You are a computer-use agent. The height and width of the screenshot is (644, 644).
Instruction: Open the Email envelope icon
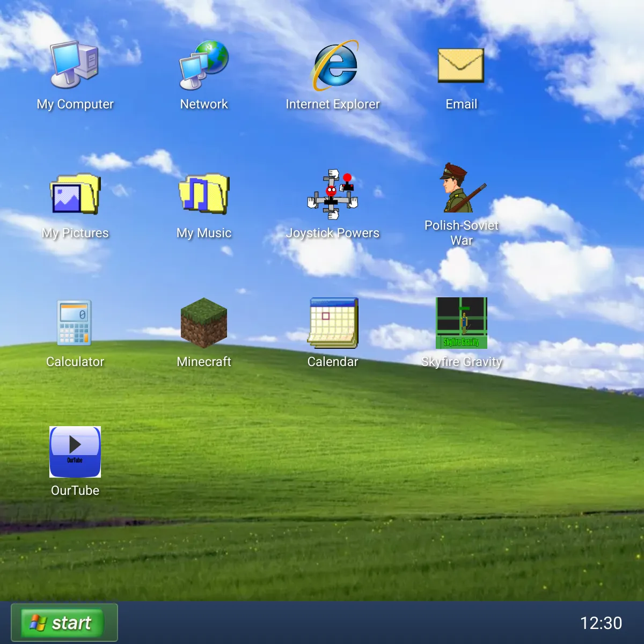point(462,65)
